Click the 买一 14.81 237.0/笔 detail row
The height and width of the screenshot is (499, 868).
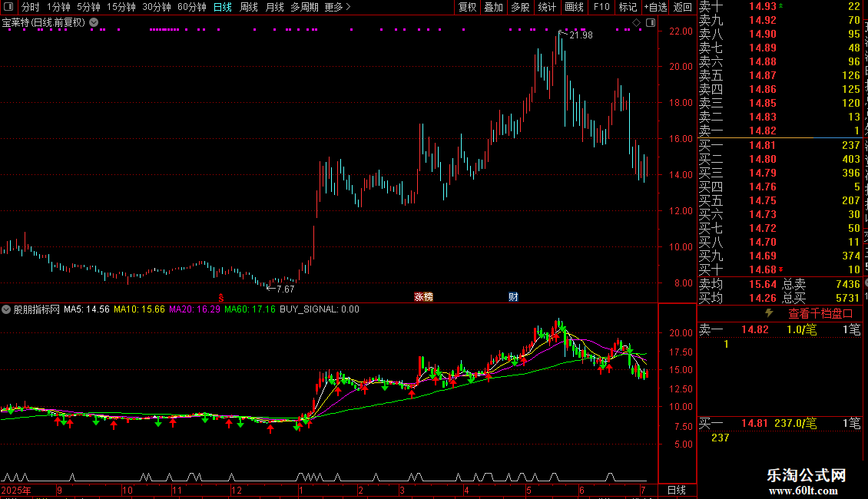(780, 423)
